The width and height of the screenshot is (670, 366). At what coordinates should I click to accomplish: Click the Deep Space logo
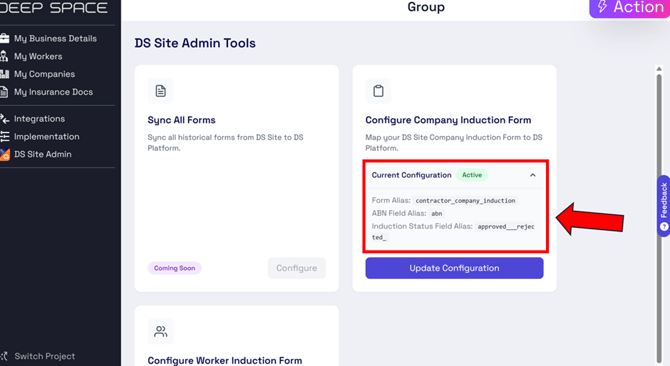tap(53, 7)
